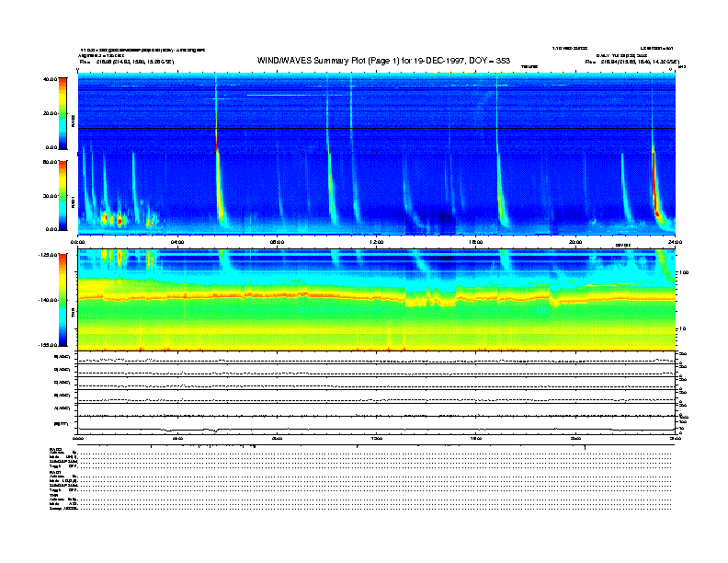Screen dimensions: 728x563
Task: Click the 100 label on TNR right axis
Action: click(684, 272)
